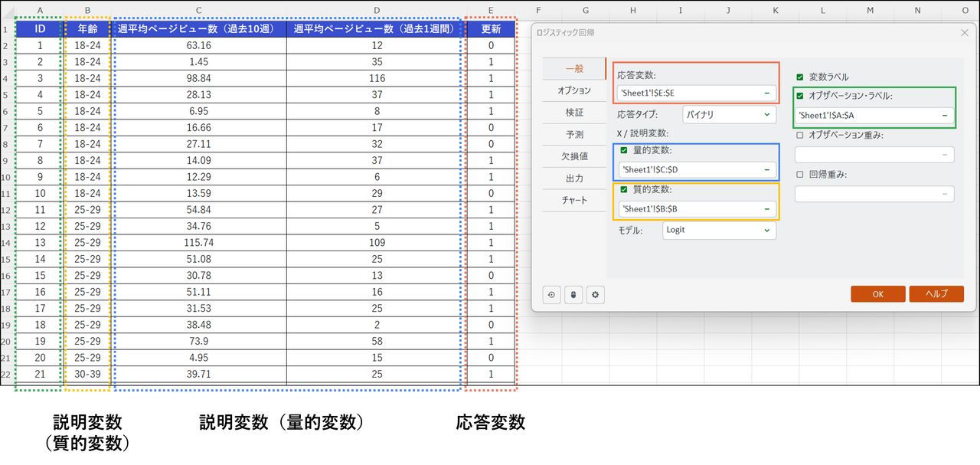Select the チャート tab
Viewport: 980px width, 465px height.
(x=574, y=201)
